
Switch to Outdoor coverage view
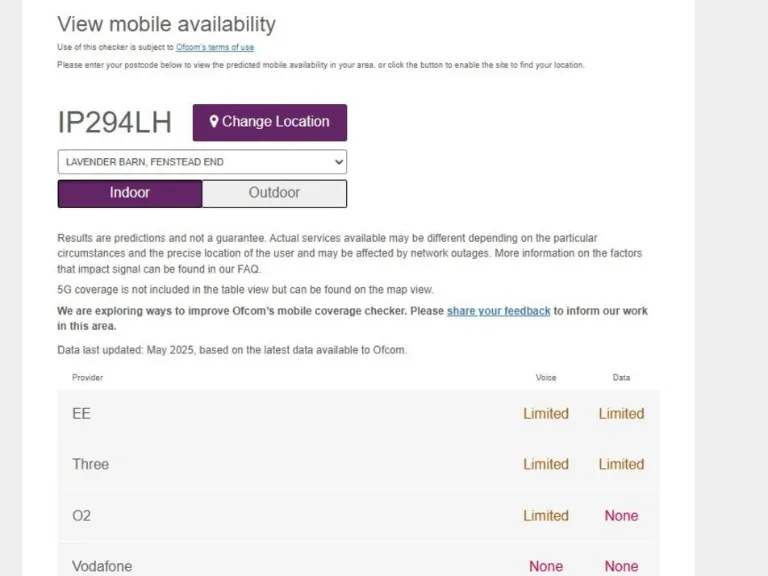click(274, 193)
